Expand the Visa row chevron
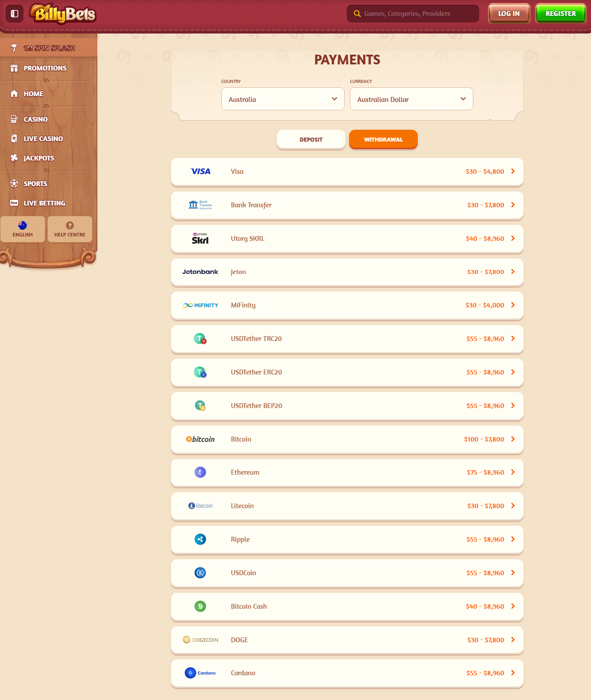 point(513,172)
